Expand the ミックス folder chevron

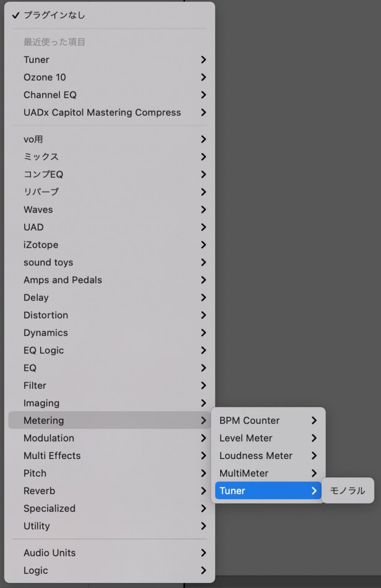pos(203,157)
